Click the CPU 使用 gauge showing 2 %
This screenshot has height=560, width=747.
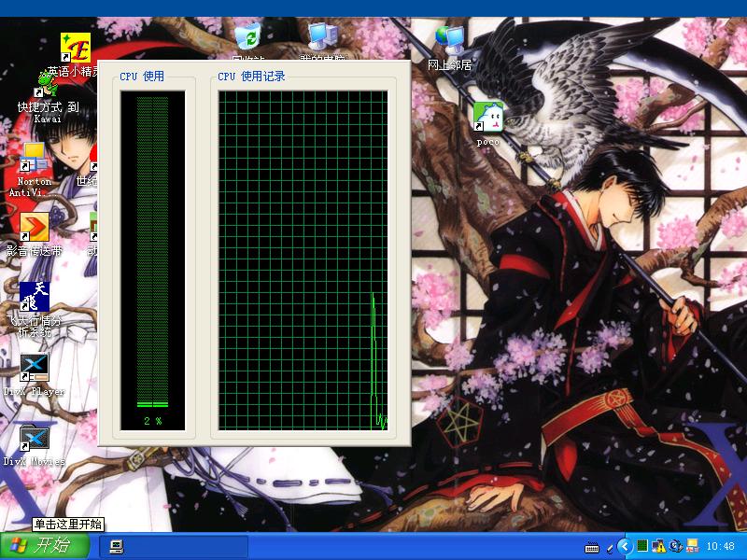[x=153, y=260]
